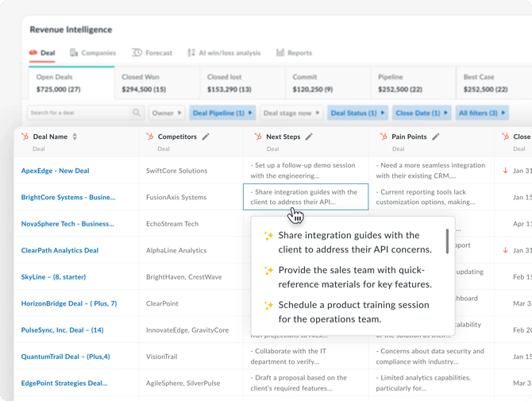The height and width of the screenshot is (401, 532).
Task: Click the red arrow in ClearPath row
Action: click(x=506, y=250)
